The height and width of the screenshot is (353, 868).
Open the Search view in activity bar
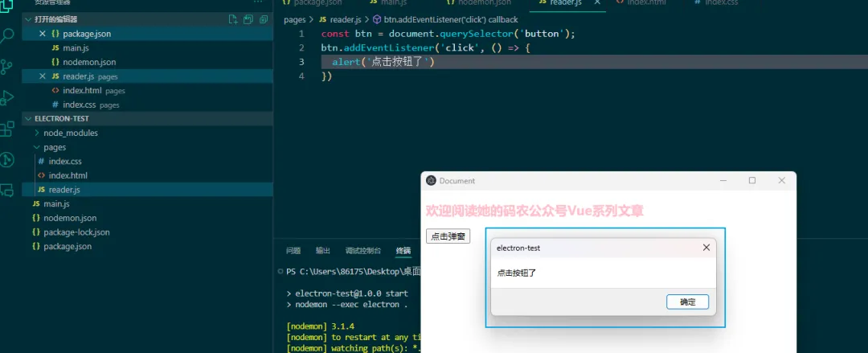[x=6, y=36]
